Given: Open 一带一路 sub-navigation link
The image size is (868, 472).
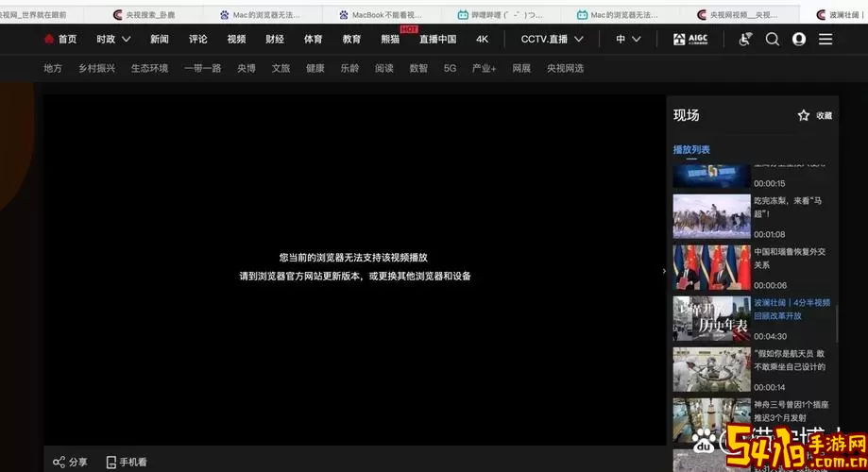Looking at the screenshot, I should [203, 69].
